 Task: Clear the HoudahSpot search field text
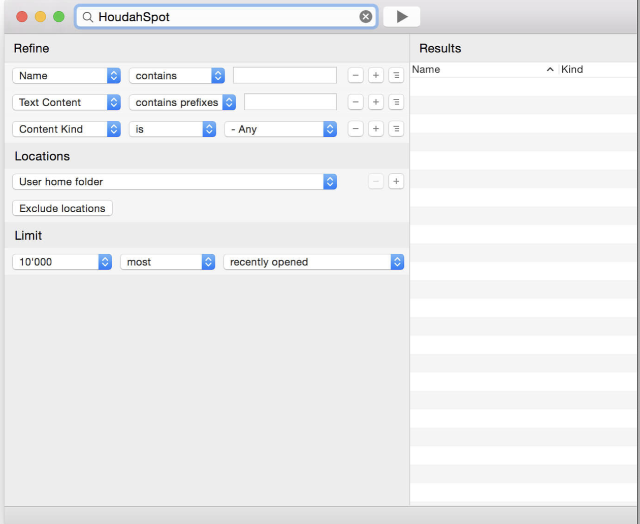(365, 17)
